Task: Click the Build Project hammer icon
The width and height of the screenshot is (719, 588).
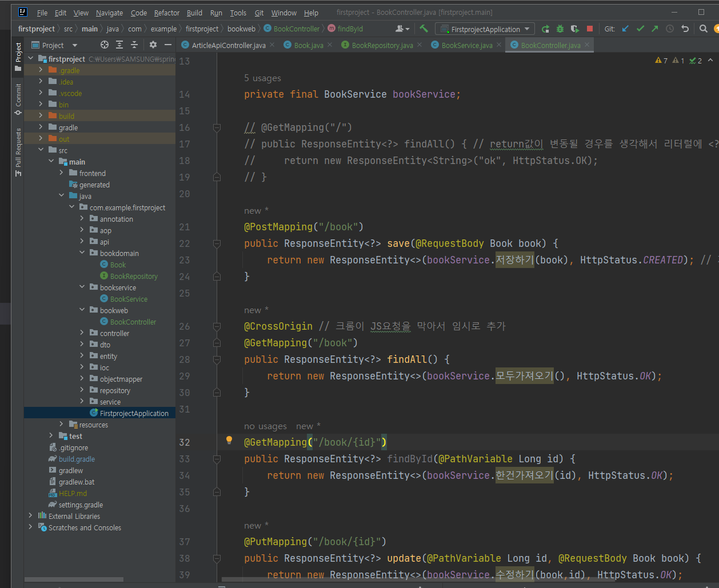Action: (424, 29)
